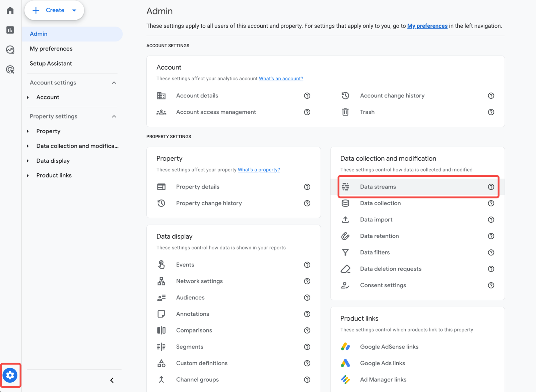Click help icon beside Account details
This screenshot has height=392, width=536.
[307, 96]
